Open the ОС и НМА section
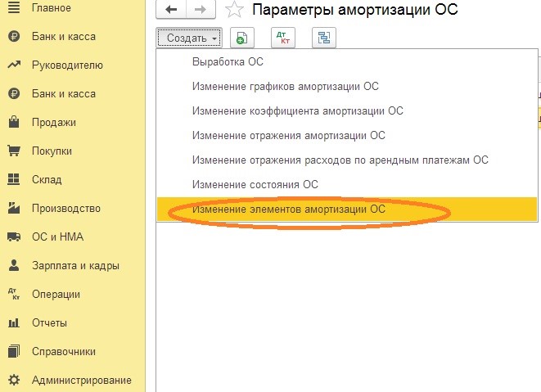This screenshot has height=392, width=541. click(57, 237)
